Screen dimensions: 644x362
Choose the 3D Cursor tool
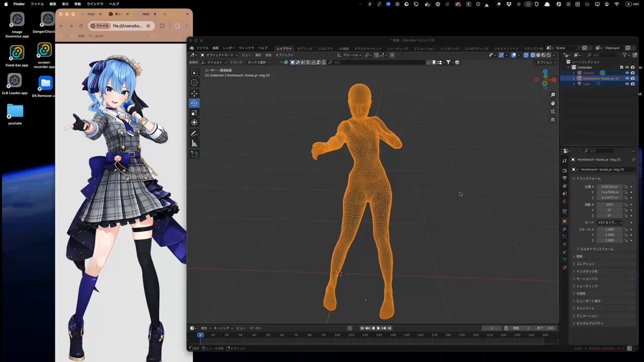pos(194,83)
